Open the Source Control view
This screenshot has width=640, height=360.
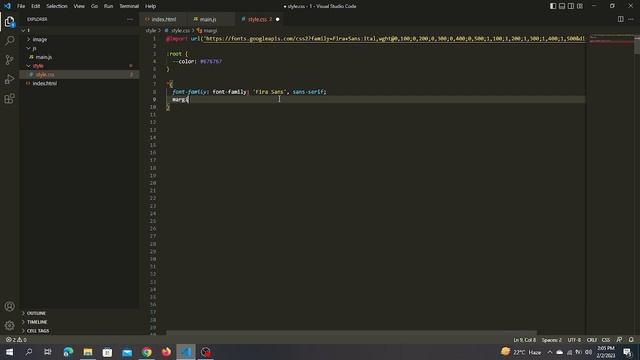[x=9, y=60]
